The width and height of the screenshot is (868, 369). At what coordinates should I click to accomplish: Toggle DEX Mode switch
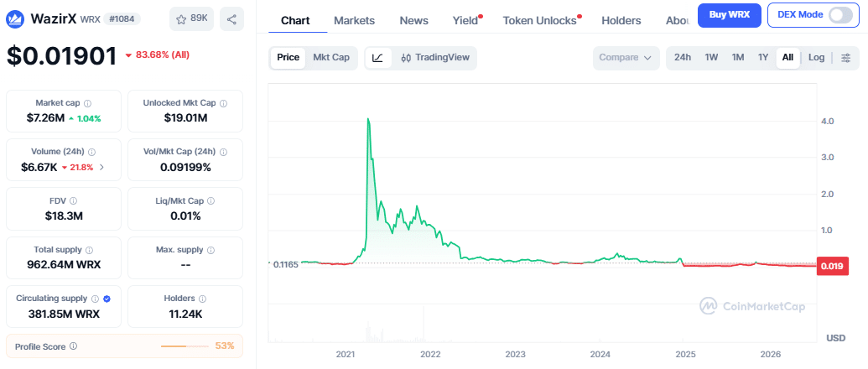[x=840, y=15]
